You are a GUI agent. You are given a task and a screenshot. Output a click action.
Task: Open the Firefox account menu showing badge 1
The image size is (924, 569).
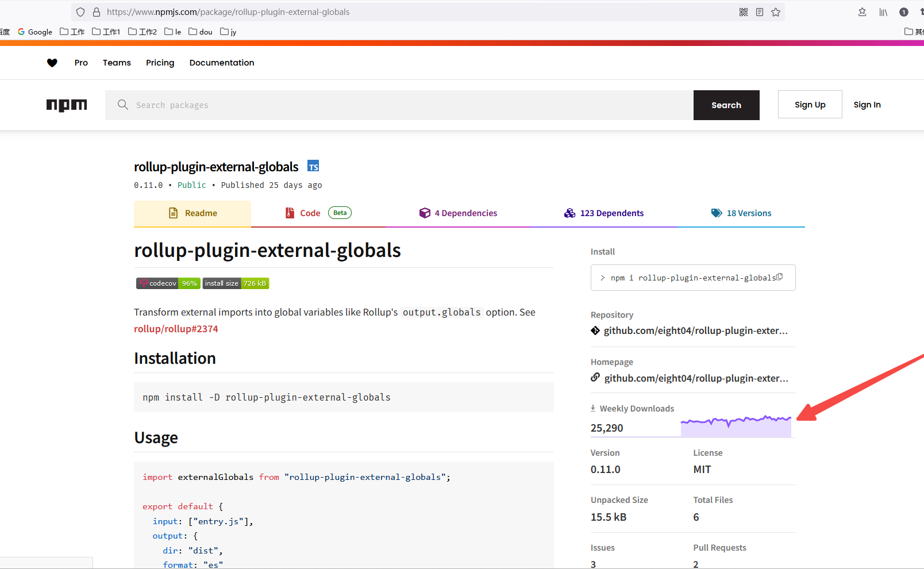click(x=904, y=11)
